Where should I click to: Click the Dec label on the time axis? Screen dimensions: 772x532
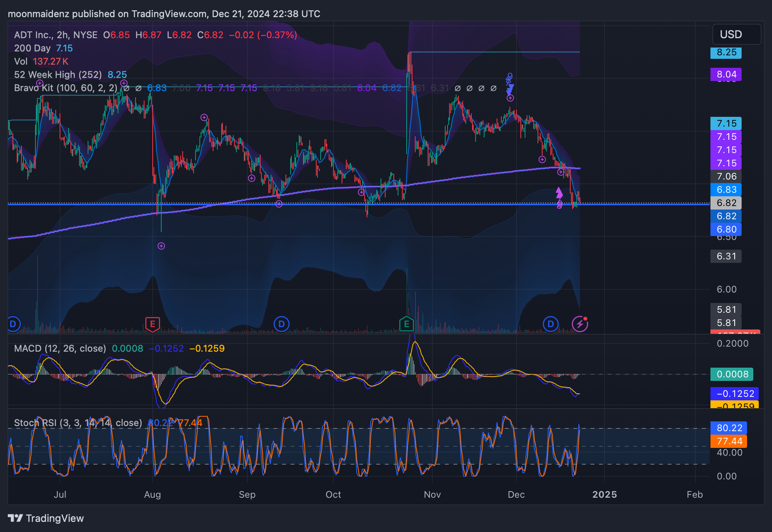point(516,495)
